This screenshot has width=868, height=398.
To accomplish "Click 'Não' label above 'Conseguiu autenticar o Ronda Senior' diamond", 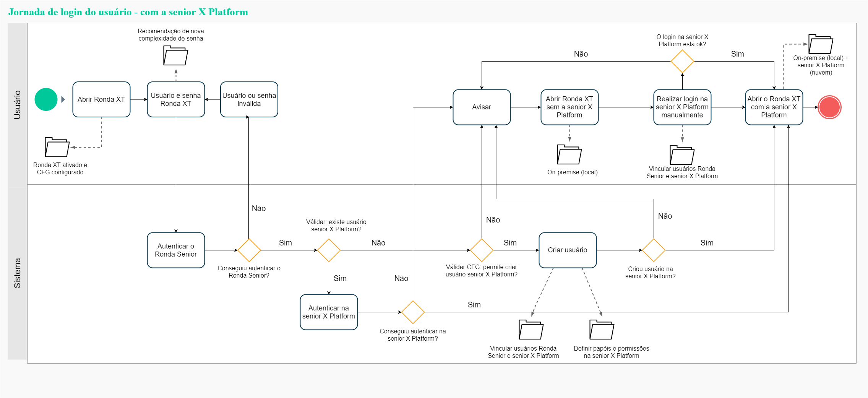I will (x=258, y=208).
